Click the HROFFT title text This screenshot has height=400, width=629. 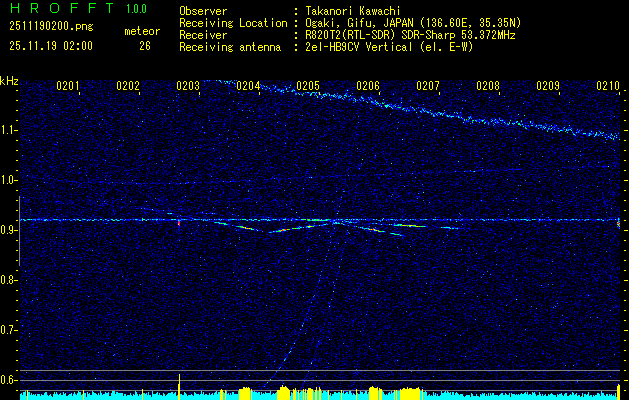[x=62, y=8]
